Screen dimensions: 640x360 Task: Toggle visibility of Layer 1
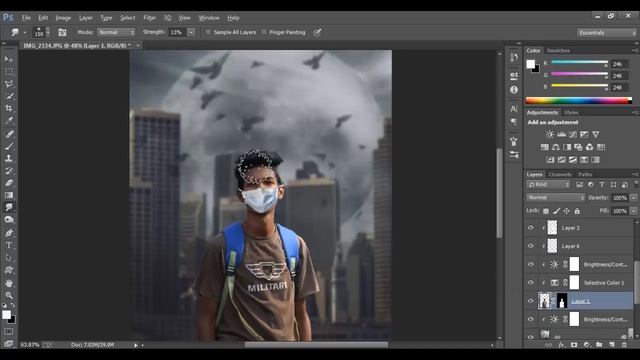(x=531, y=301)
